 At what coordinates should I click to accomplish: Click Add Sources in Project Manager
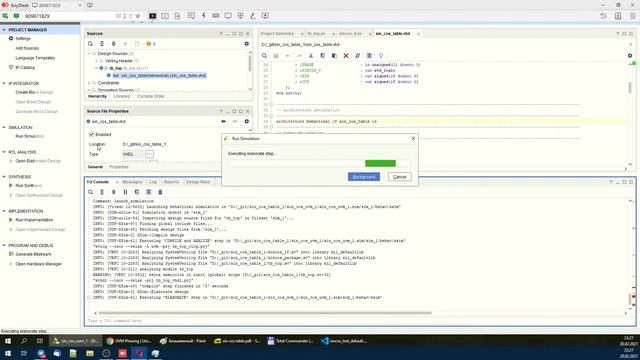coord(27,48)
